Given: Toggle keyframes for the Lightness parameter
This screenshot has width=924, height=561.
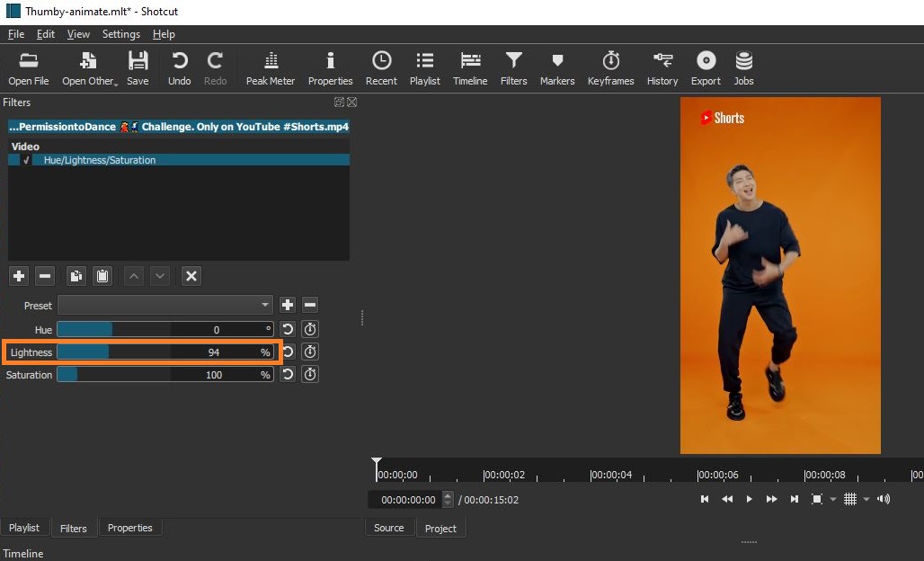Looking at the screenshot, I should click(310, 352).
